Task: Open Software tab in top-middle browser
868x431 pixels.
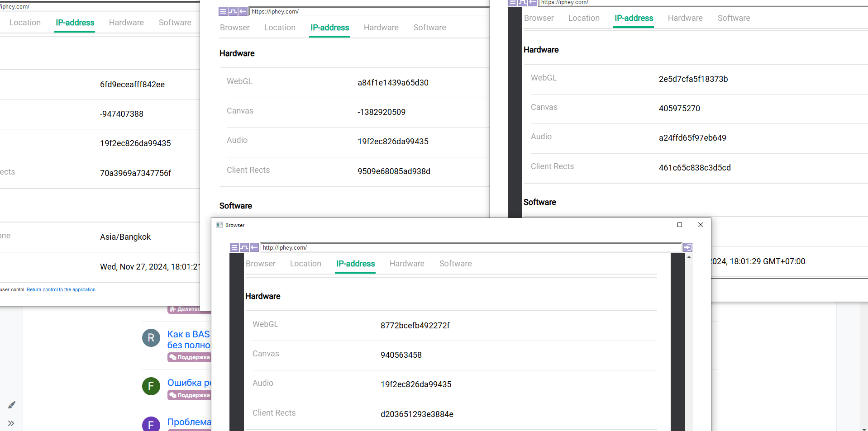Action: (429, 28)
